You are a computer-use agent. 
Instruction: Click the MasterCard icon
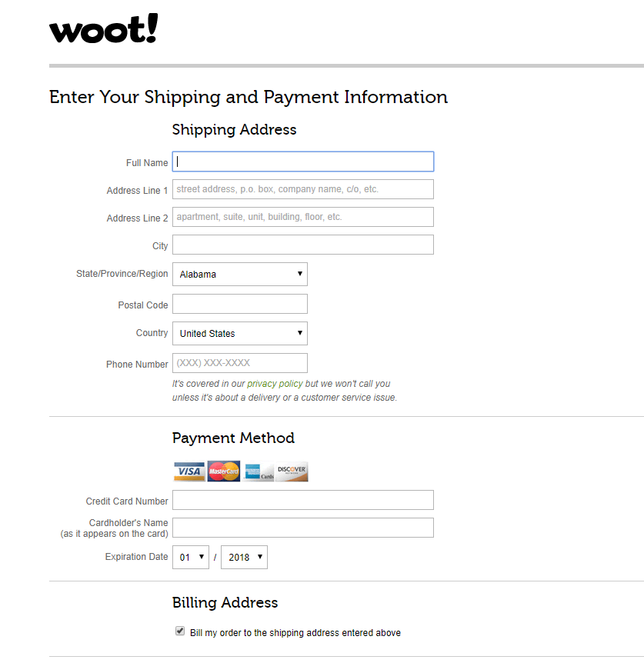click(x=224, y=471)
